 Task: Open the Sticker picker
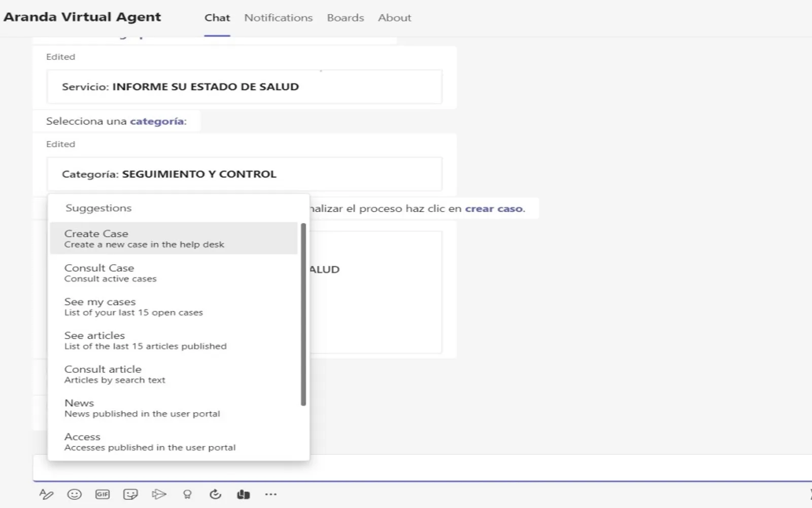[130, 494]
